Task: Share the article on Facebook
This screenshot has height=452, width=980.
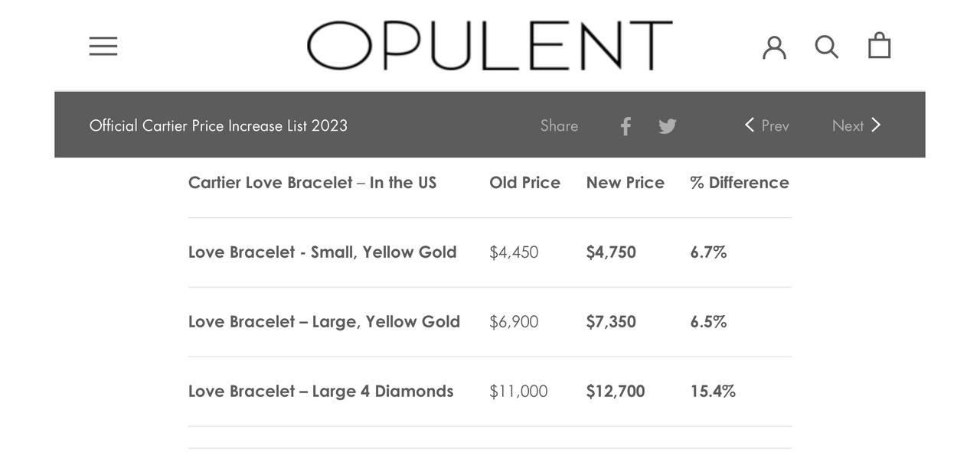Action: click(x=626, y=126)
